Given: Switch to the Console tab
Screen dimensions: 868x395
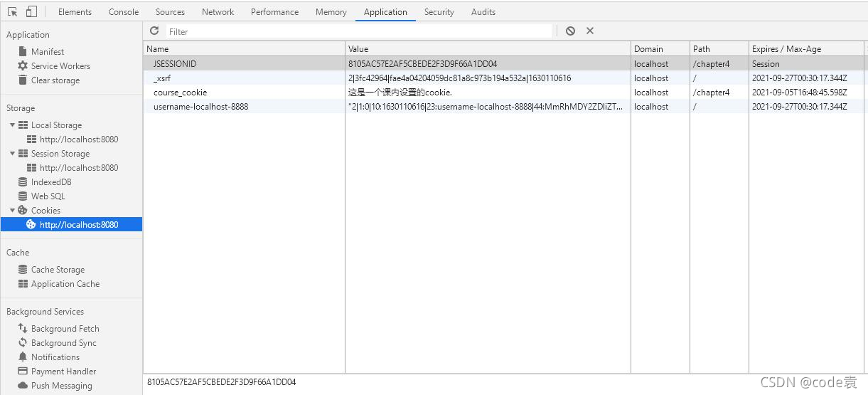Looking at the screenshot, I should pos(124,12).
